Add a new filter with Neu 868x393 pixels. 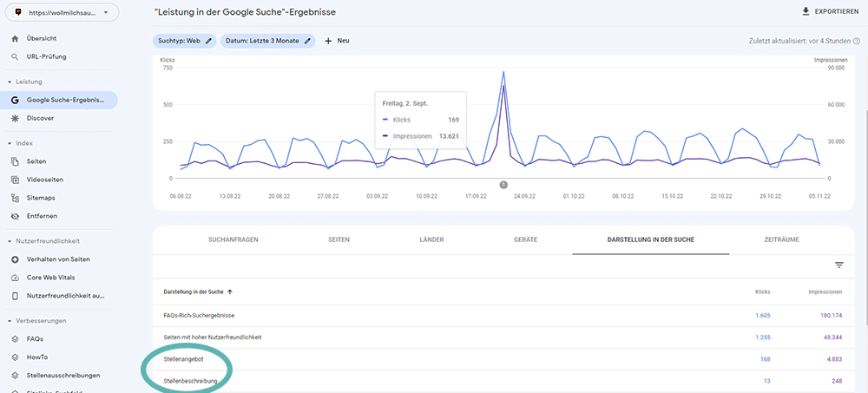pyautogui.click(x=337, y=41)
